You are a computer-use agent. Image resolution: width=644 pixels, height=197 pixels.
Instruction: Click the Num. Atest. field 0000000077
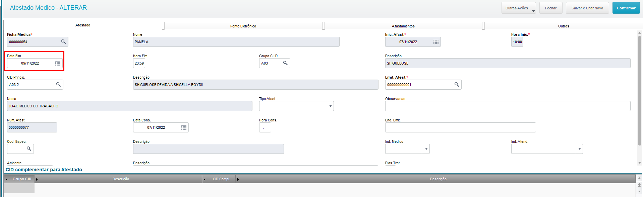[32, 127]
